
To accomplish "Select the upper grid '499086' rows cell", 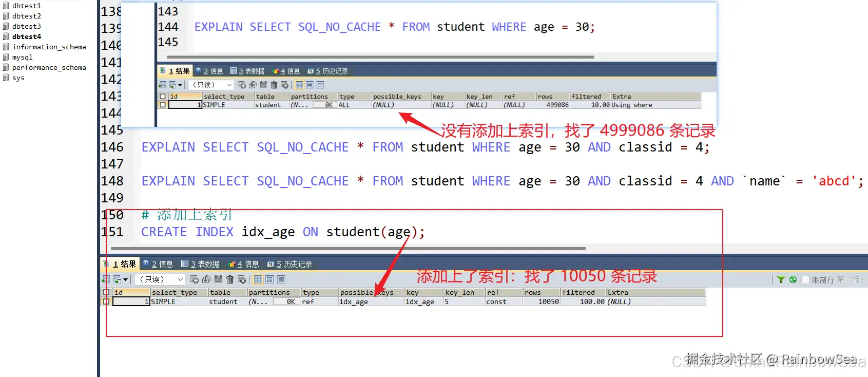I will tap(553, 105).
